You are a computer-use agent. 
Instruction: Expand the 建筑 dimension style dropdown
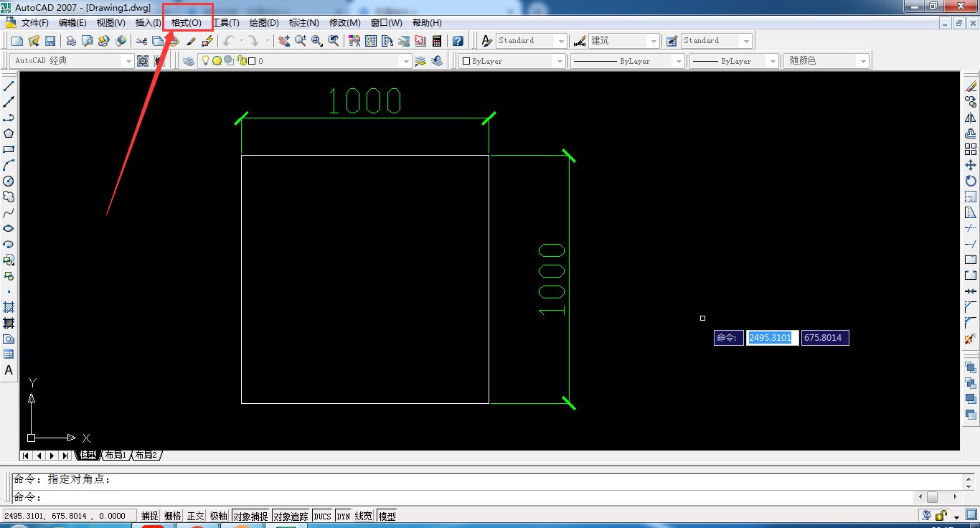click(x=654, y=41)
